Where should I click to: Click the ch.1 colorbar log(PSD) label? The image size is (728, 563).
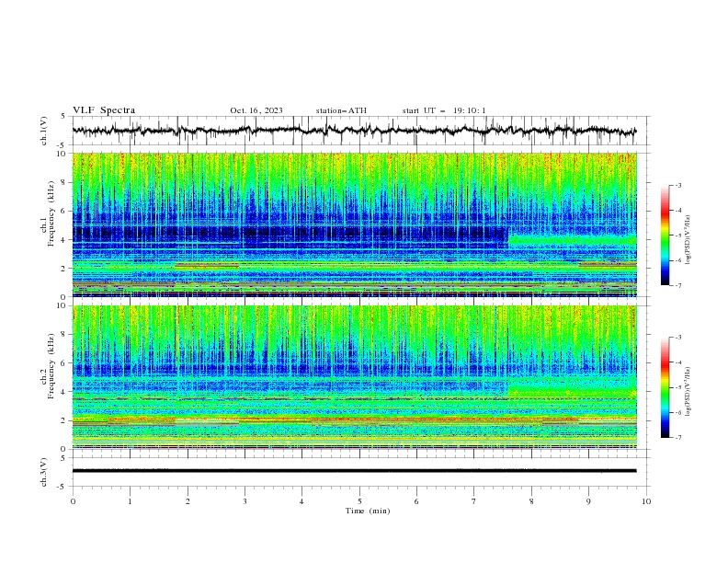pos(688,240)
